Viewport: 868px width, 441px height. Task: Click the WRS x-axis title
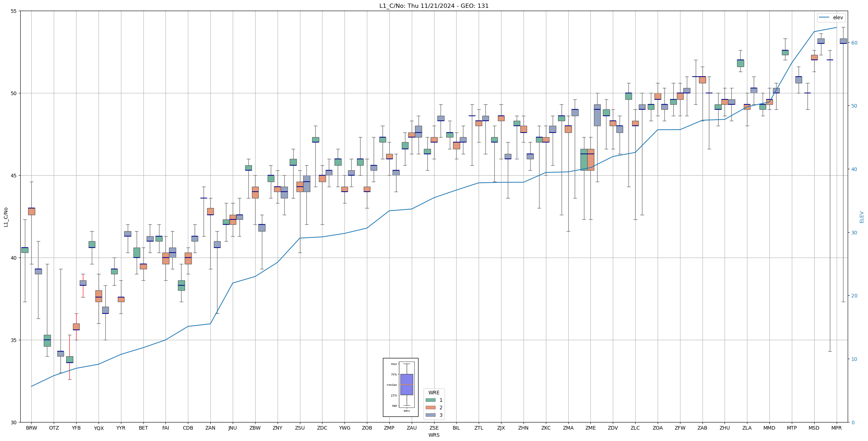click(434, 435)
